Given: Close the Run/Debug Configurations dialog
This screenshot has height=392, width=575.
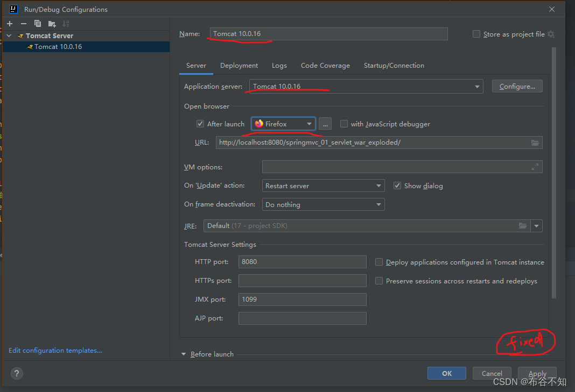Looking at the screenshot, I should pos(551,9).
